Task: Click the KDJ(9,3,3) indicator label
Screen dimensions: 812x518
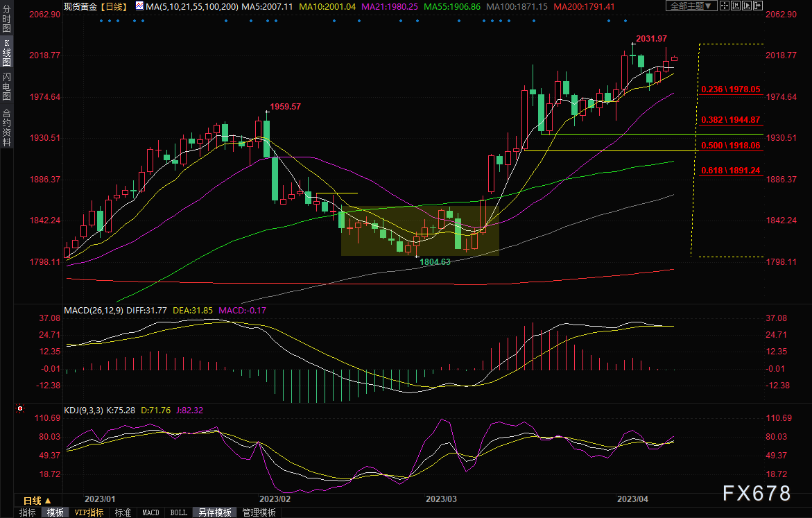Action: click(x=83, y=411)
